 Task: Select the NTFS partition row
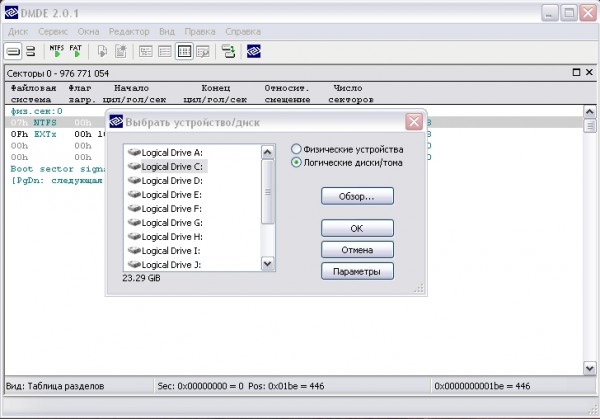294,122
